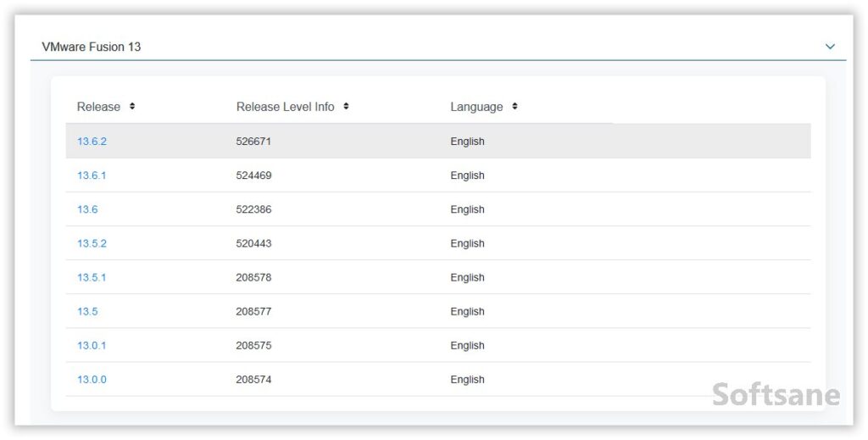Screen dimensions: 868x440
Task: Click English in the 13.5 row
Action: (467, 312)
